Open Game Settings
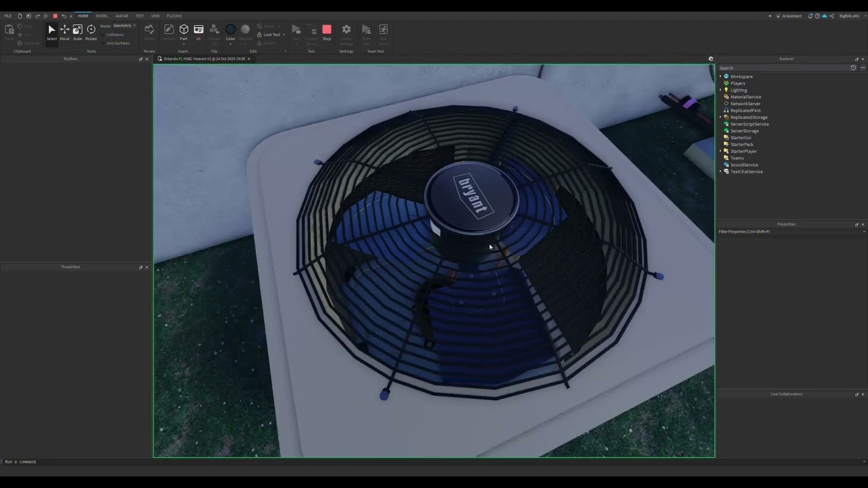 click(347, 33)
